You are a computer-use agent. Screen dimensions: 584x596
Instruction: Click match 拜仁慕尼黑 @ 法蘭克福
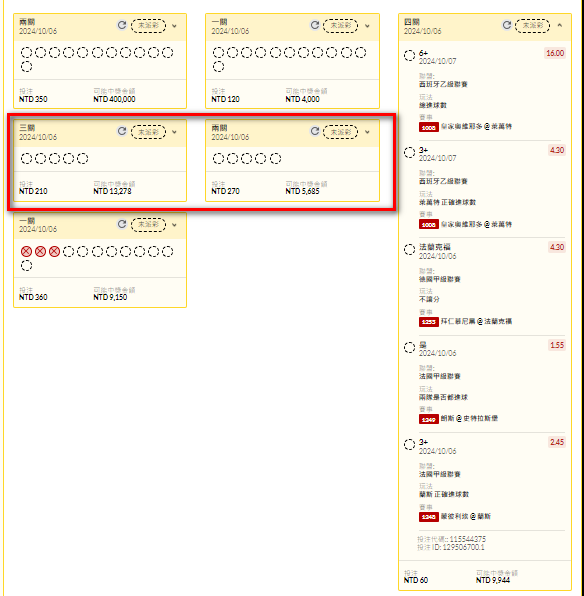(476, 322)
